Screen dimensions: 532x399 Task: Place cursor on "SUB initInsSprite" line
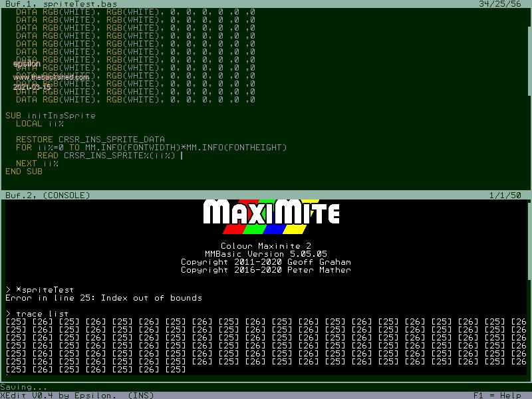pos(51,116)
